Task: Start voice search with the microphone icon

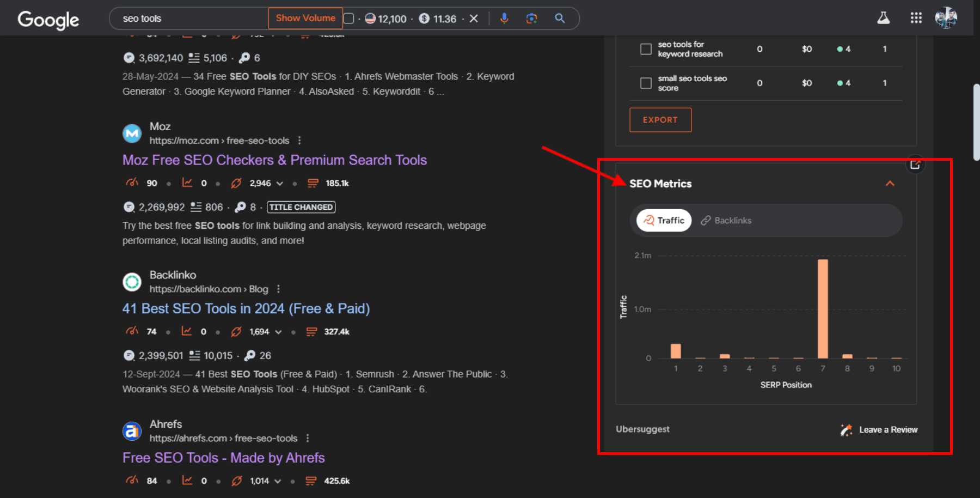Action: pos(504,19)
